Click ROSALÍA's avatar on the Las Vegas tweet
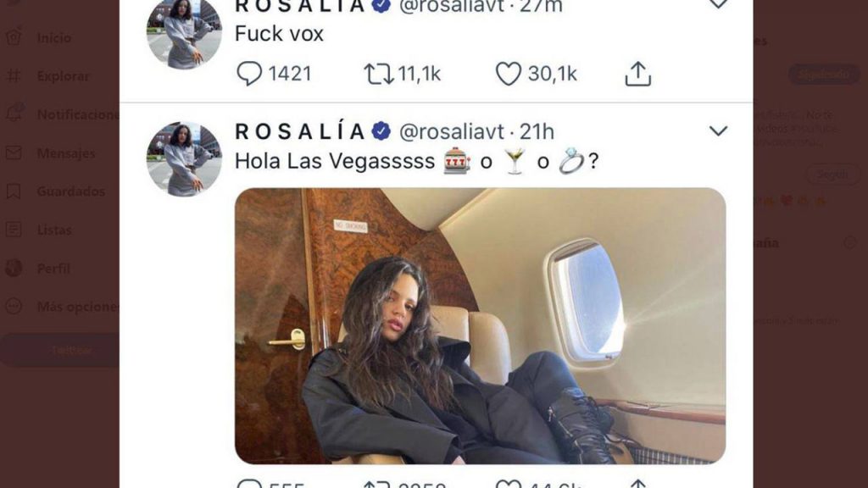 coord(184,159)
